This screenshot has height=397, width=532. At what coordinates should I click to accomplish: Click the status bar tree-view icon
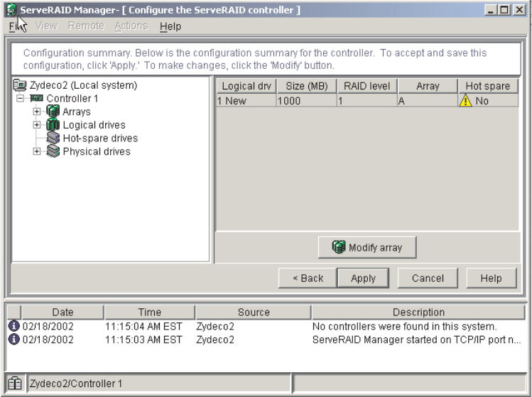[15, 384]
